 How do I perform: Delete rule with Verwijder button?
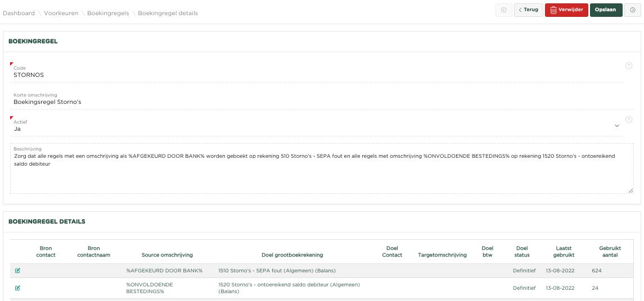(566, 10)
